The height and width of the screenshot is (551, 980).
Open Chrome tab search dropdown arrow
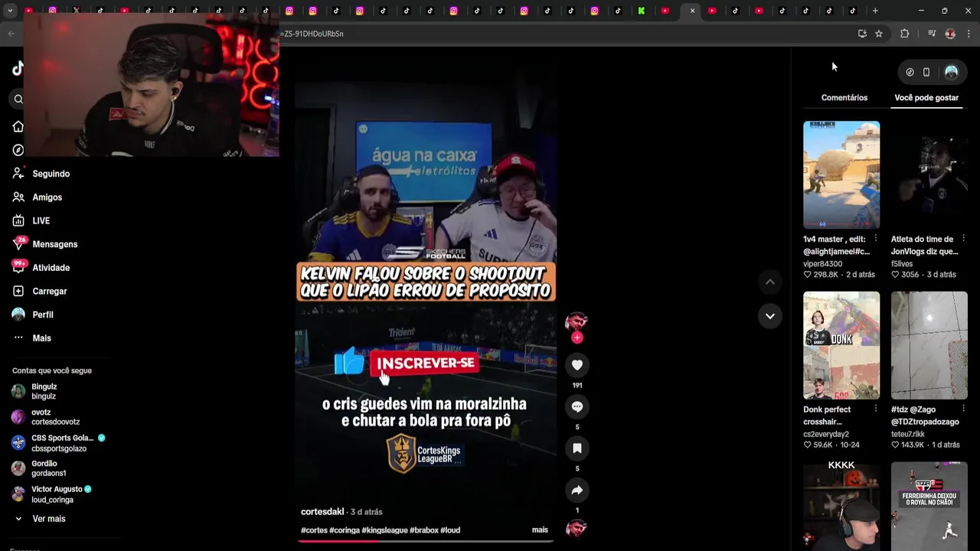(8, 11)
